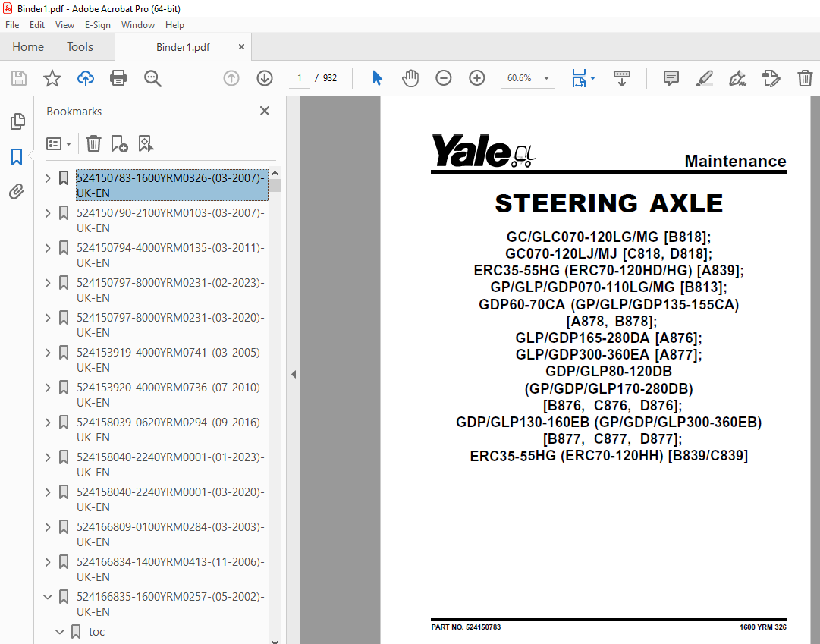Toggle the Bookmarks panel icon

17,157
